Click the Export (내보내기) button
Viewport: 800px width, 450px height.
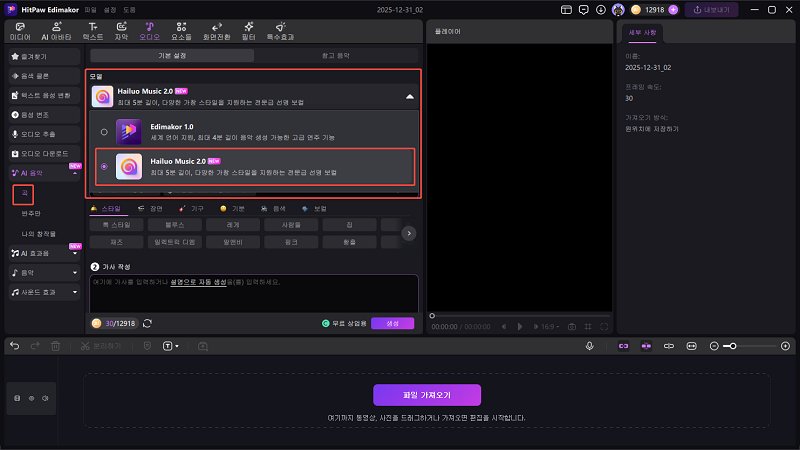pyautogui.click(x=711, y=10)
